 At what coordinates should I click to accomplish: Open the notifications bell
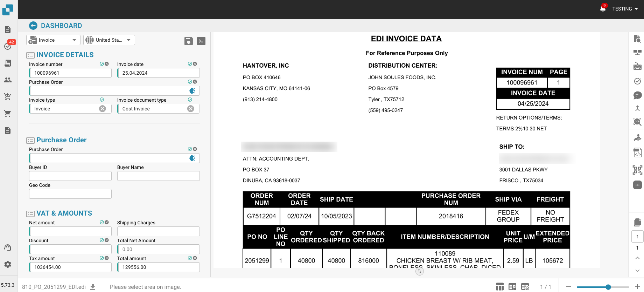603,8
